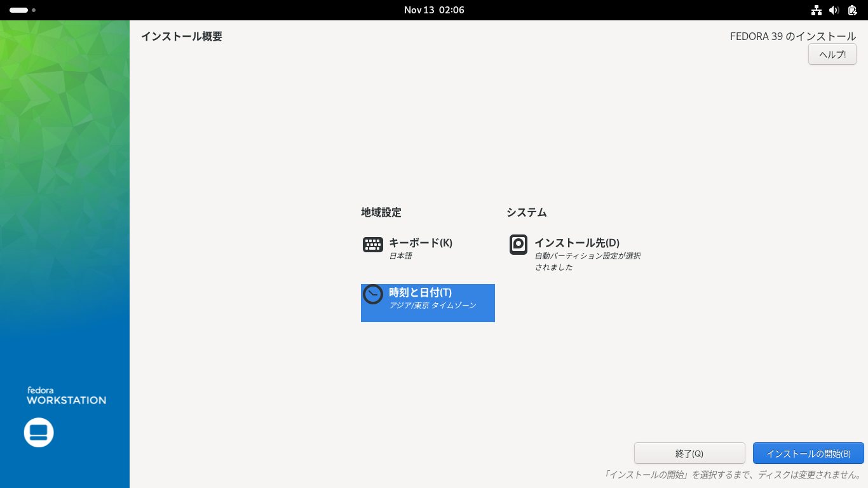
Task: Open the keyboard settings icon
Action: 373,245
